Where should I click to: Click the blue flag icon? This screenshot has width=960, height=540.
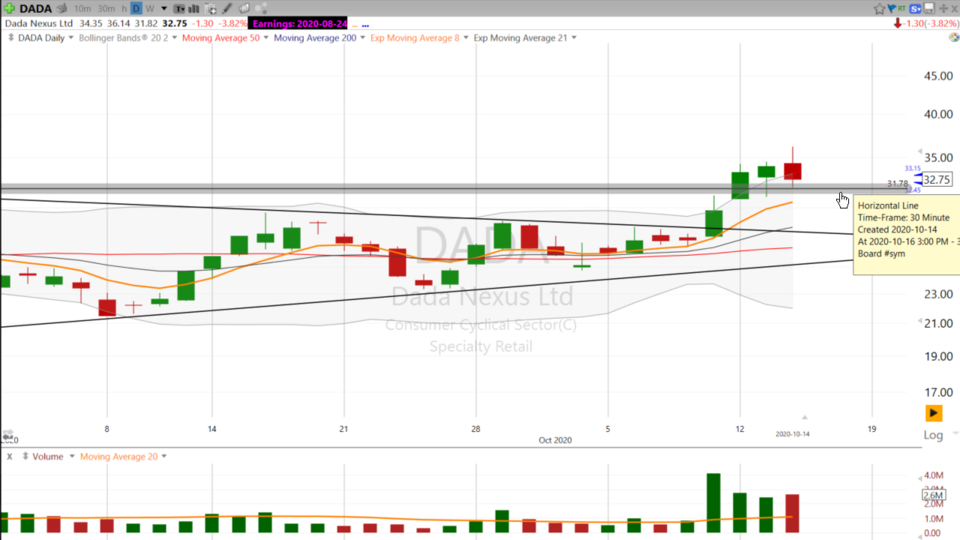(891, 9)
